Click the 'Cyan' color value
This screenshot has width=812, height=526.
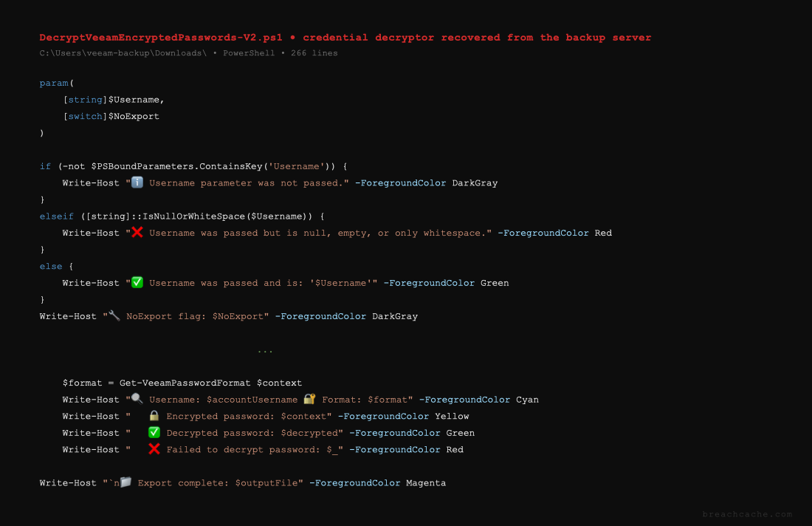[527, 400]
